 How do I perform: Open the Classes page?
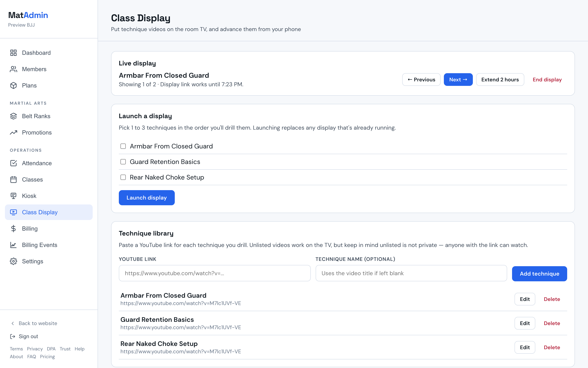pyautogui.click(x=49, y=179)
